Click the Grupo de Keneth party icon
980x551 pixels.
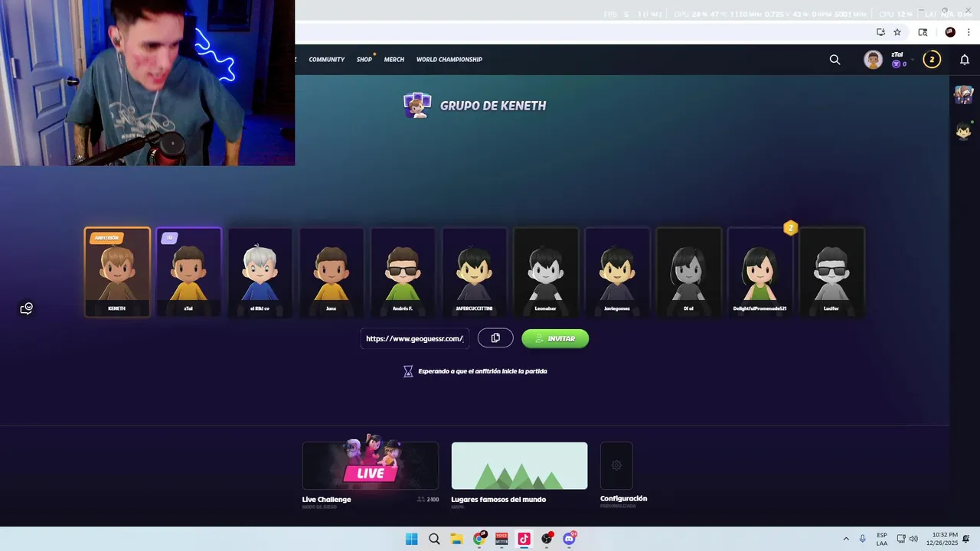click(x=417, y=106)
